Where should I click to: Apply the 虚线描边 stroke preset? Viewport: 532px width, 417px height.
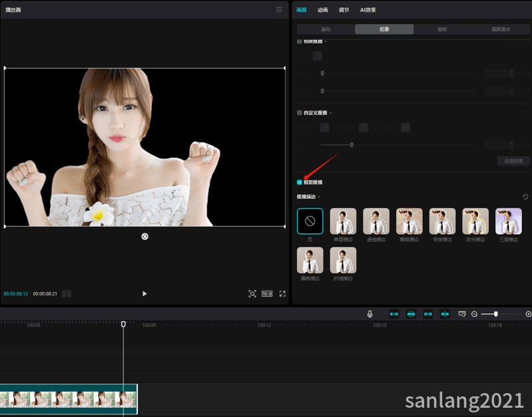[376, 221]
